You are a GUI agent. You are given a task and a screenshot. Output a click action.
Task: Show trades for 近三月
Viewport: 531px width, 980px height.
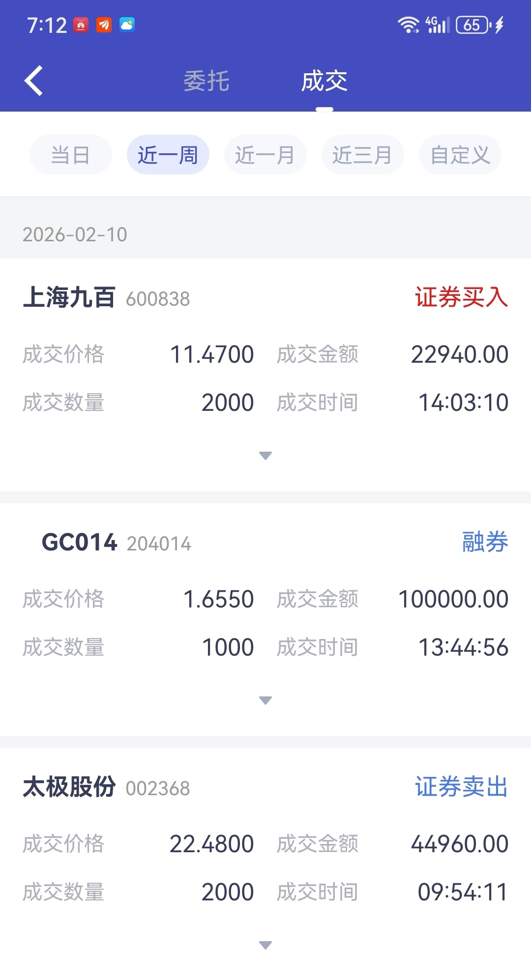point(363,155)
